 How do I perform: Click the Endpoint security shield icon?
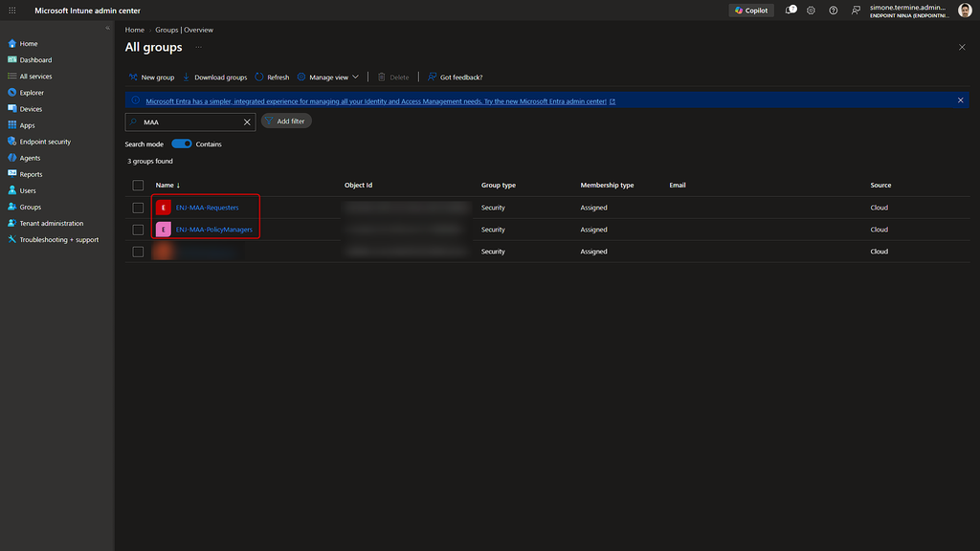11,142
